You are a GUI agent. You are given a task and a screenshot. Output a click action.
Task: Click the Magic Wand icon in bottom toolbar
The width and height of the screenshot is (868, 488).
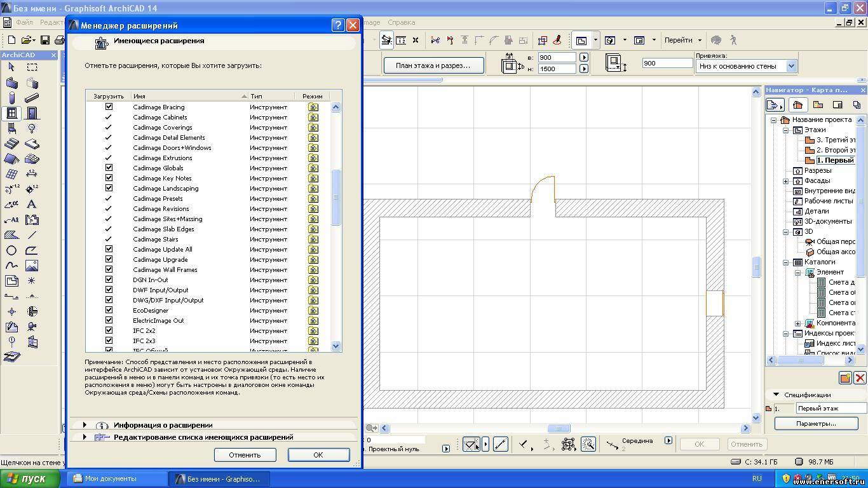[588, 444]
